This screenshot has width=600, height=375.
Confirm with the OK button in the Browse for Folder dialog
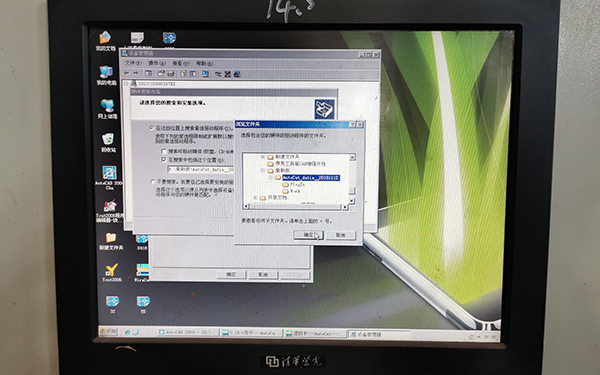[x=308, y=235]
